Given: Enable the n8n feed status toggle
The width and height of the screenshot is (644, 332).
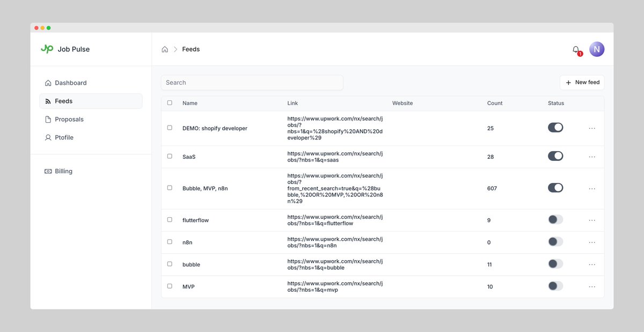Looking at the screenshot, I should tap(555, 242).
